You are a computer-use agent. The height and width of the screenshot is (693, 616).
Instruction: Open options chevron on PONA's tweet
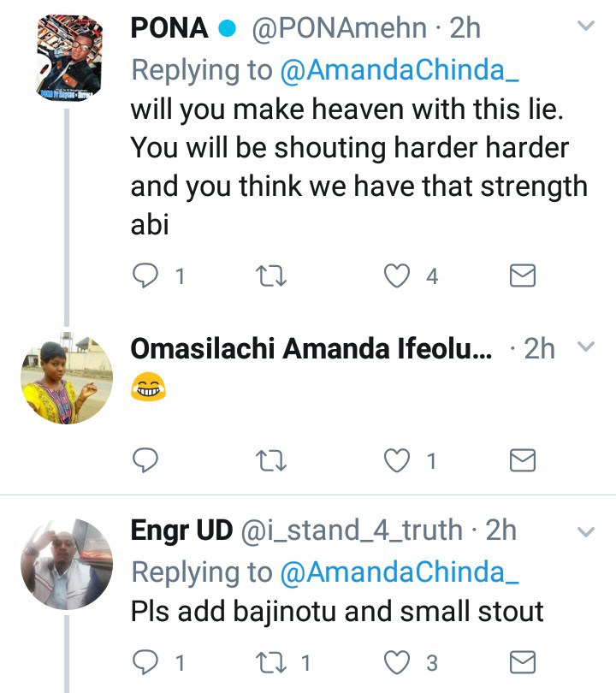pyautogui.click(x=586, y=27)
